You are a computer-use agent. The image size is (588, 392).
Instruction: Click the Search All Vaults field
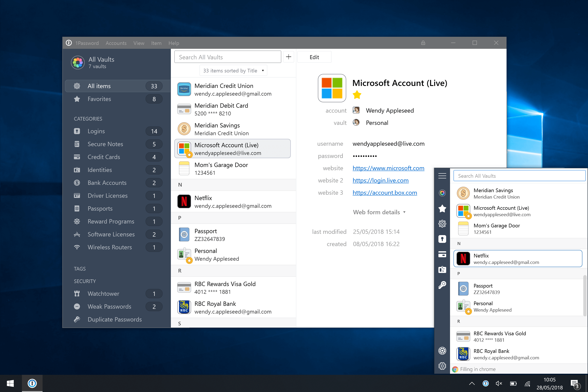coord(227,57)
